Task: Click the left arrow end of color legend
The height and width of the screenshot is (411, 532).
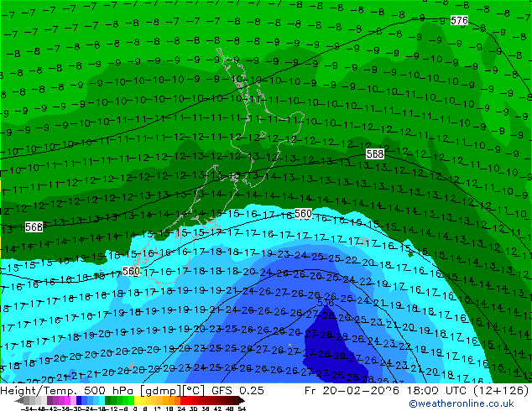Action: [19, 401]
